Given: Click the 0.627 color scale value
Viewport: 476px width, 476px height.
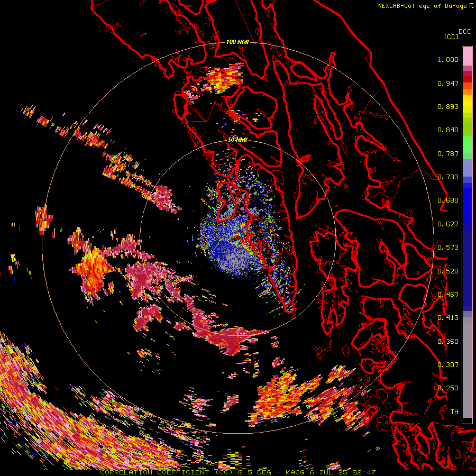Looking at the screenshot, I should click(448, 224).
